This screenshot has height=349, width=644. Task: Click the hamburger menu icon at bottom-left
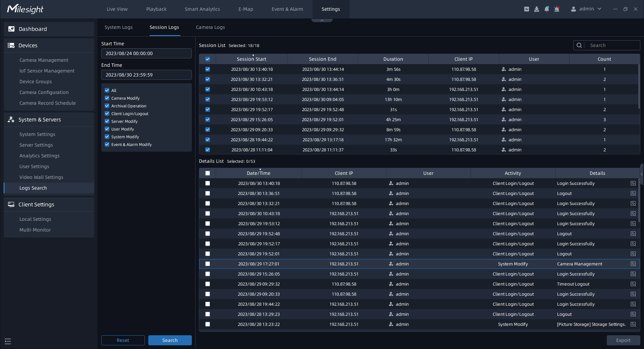pos(8,341)
